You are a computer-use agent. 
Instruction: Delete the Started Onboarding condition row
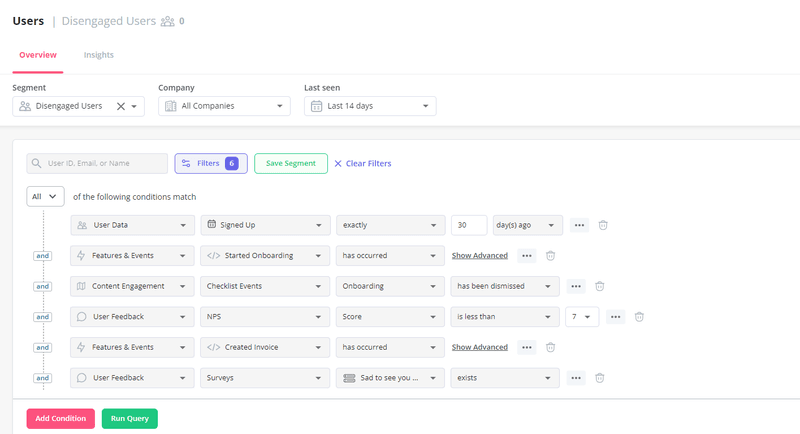[550, 256]
